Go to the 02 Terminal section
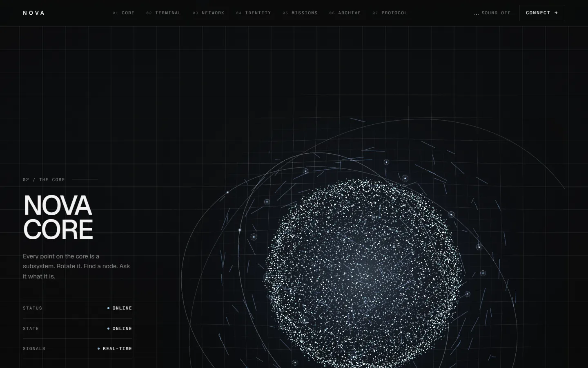588x368 pixels. point(164,13)
